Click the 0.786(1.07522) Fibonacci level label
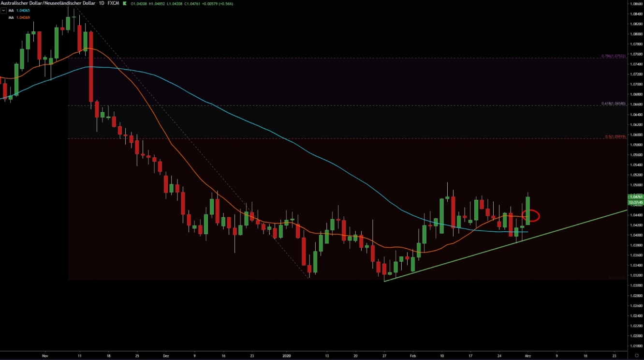The image size is (644, 360). point(613,56)
